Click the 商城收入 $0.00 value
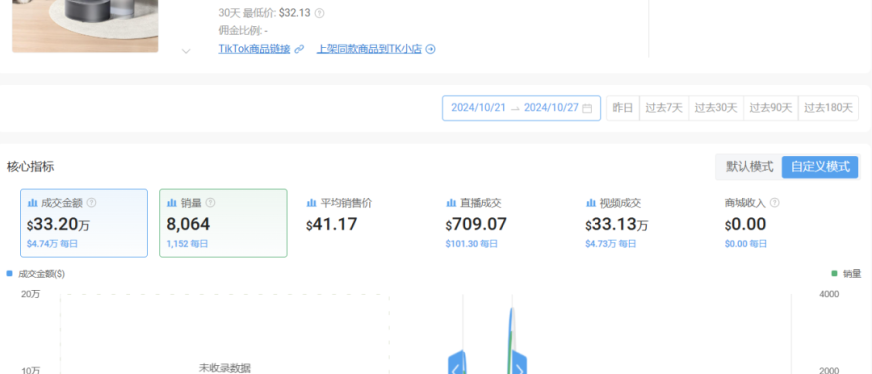 (x=745, y=225)
